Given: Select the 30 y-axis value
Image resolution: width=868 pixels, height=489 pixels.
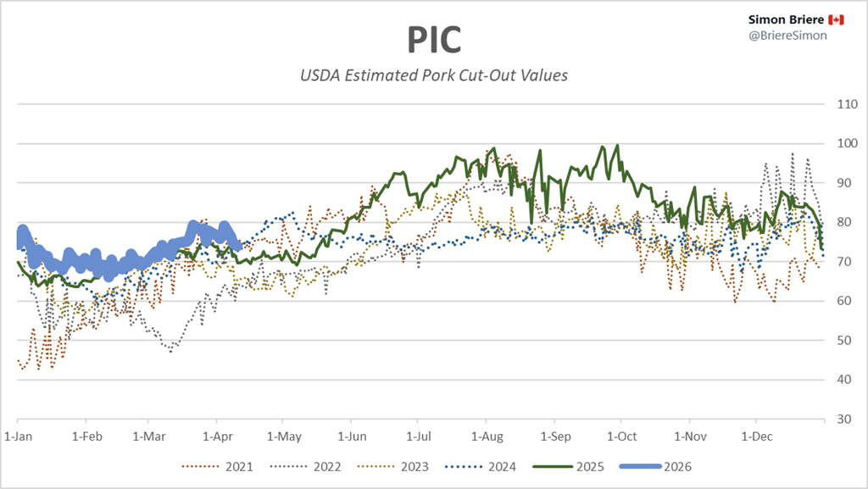Looking at the screenshot, I should [x=842, y=420].
